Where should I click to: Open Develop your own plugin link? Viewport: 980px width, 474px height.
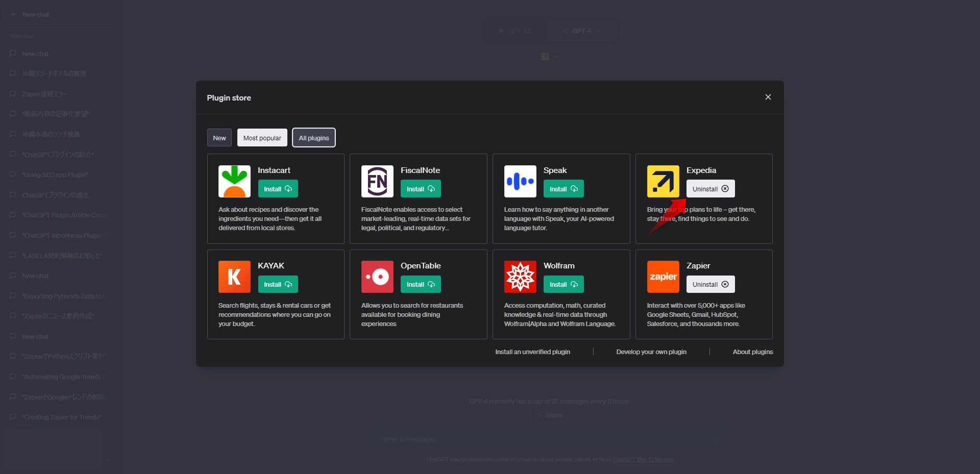point(651,352)
